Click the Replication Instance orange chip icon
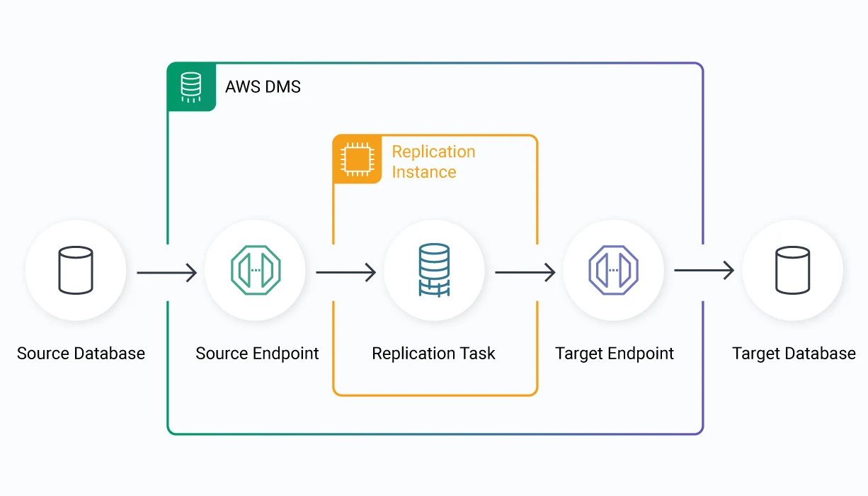868x496 pixels. [358, 159]
